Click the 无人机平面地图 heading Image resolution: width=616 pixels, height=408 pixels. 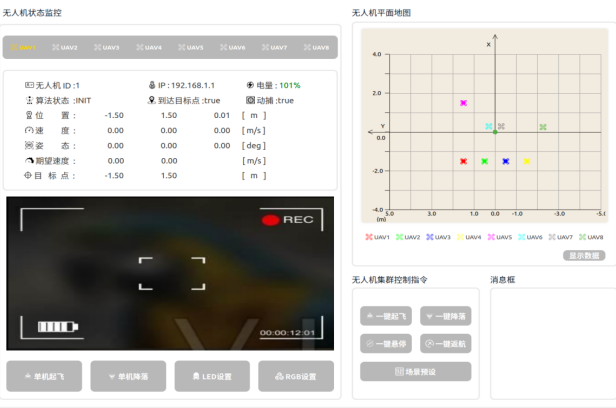[x=381, y=13]
